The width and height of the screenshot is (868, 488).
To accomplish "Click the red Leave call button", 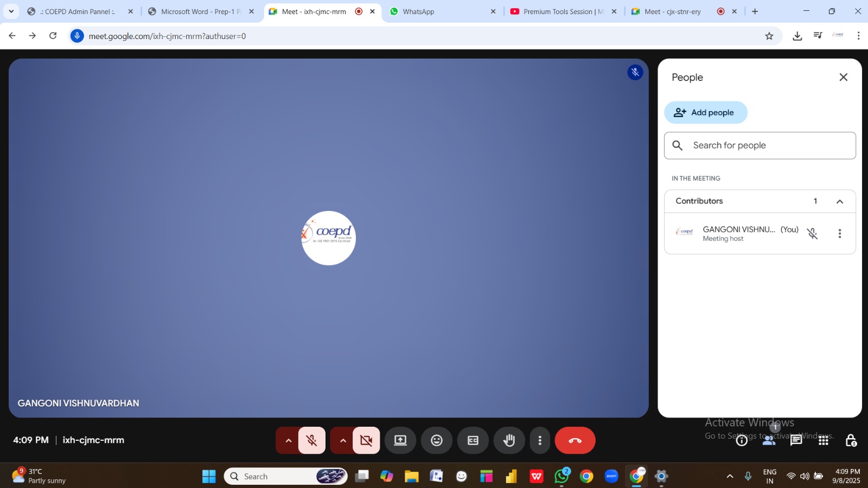I will click(575, 440).
